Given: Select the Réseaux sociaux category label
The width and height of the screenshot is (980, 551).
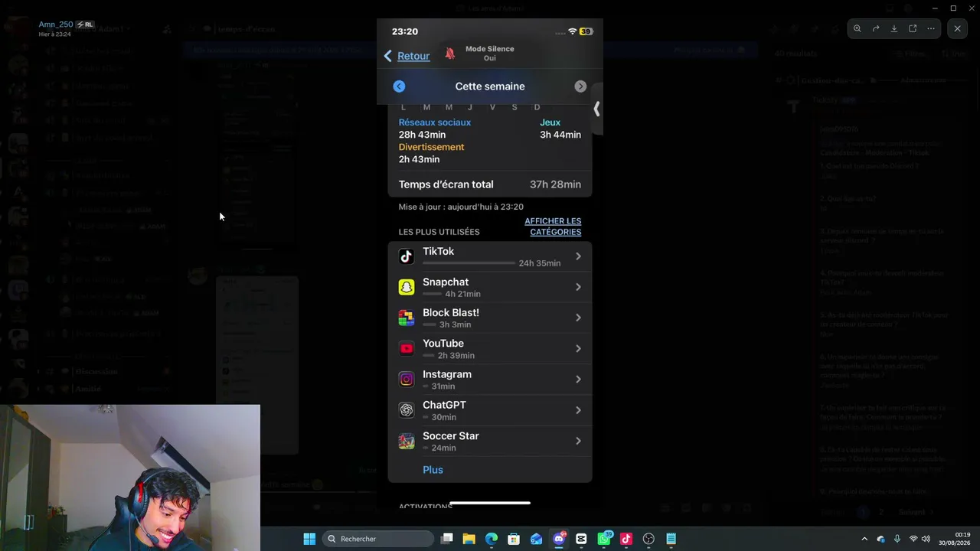Looking at the screenshot, I should [435, 122].
